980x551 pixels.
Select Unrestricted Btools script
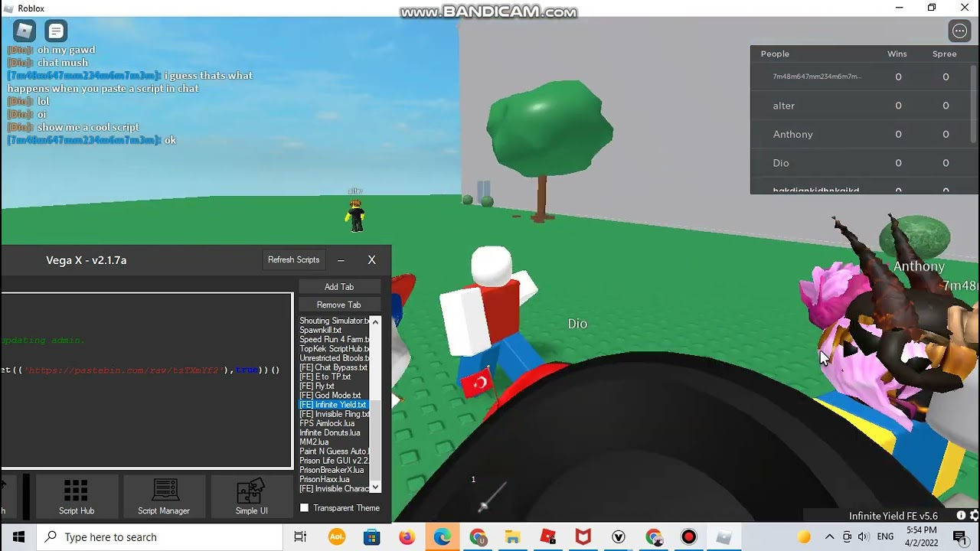pyautogui.click(x=334, y=358)
